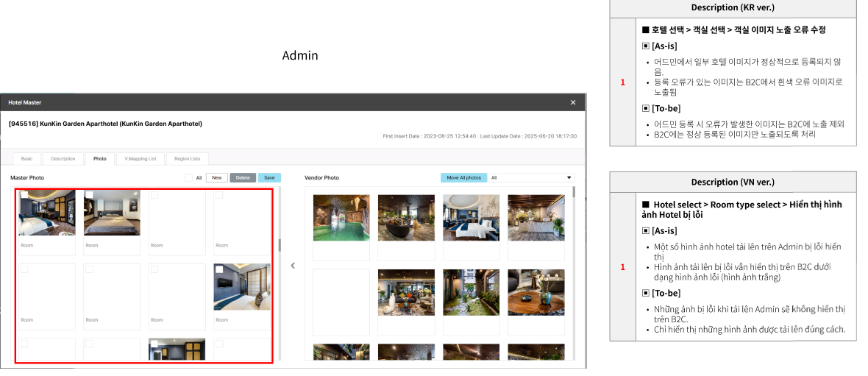Select the Photo tab
This screenshot has width=868, height=376.
99,159
